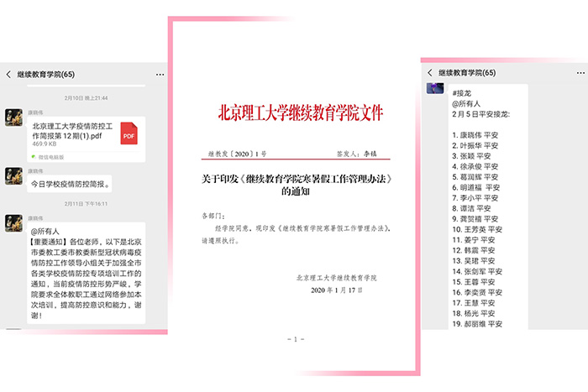
Task: Click the 签发人 signer field
Action: 356,154
